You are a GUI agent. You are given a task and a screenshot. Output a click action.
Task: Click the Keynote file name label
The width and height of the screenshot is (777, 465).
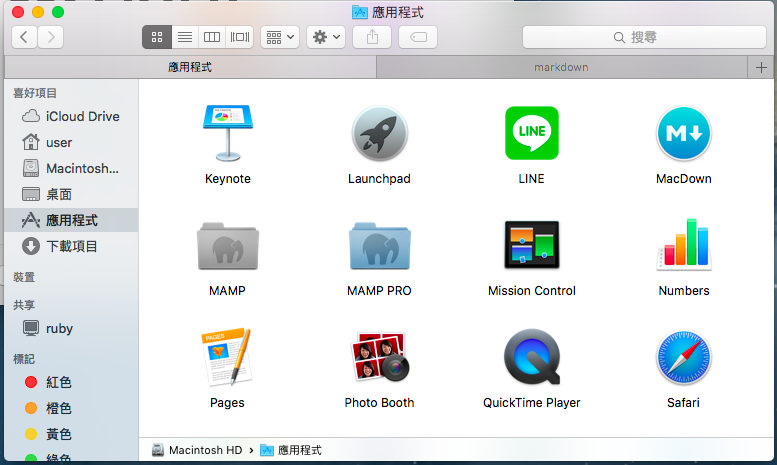coord(228,178)
